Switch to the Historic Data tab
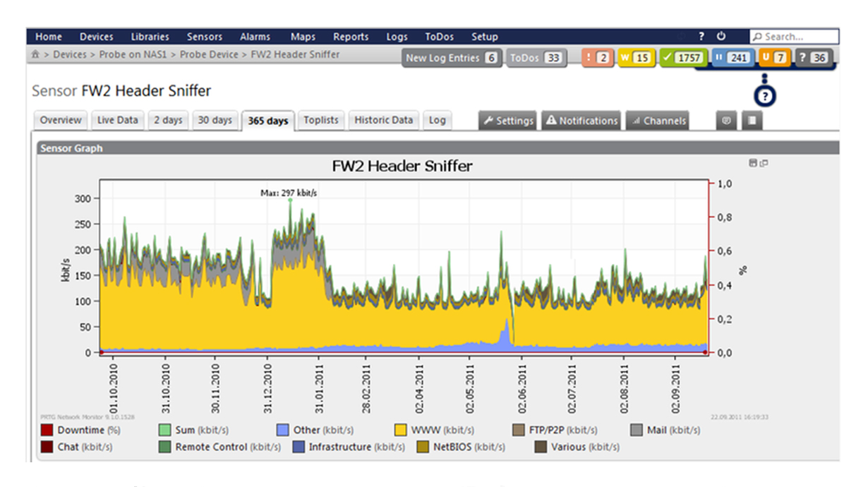The width and height of the screenshot is (868, 487). click(x=383, y=120)
